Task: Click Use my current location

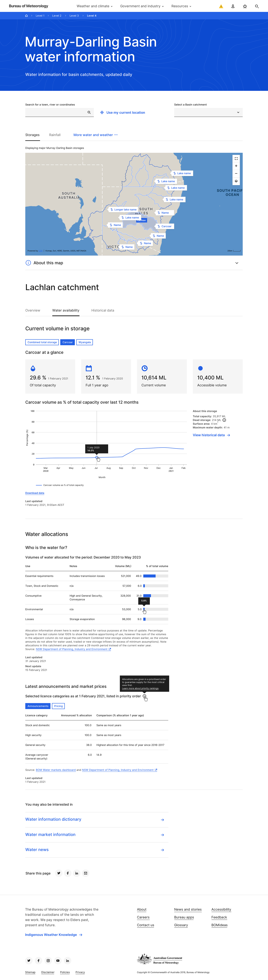Action: coord(123,113)
